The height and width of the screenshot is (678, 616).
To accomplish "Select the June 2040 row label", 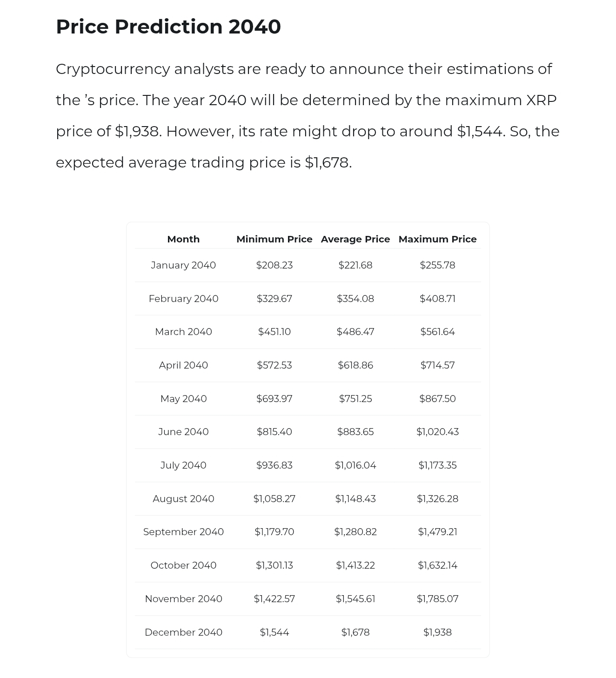I will coord(183,432).
